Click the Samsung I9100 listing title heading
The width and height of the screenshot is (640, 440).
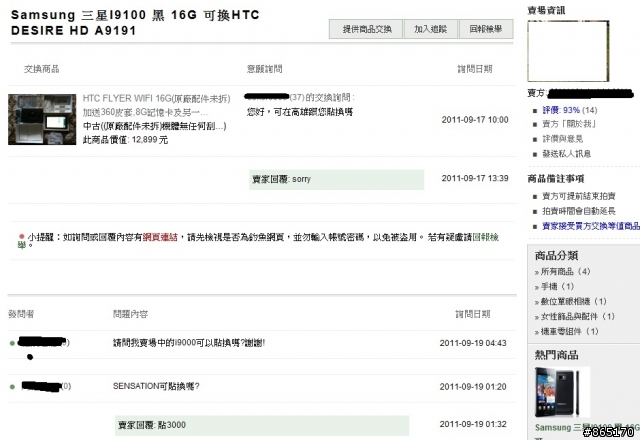point(135,22)
